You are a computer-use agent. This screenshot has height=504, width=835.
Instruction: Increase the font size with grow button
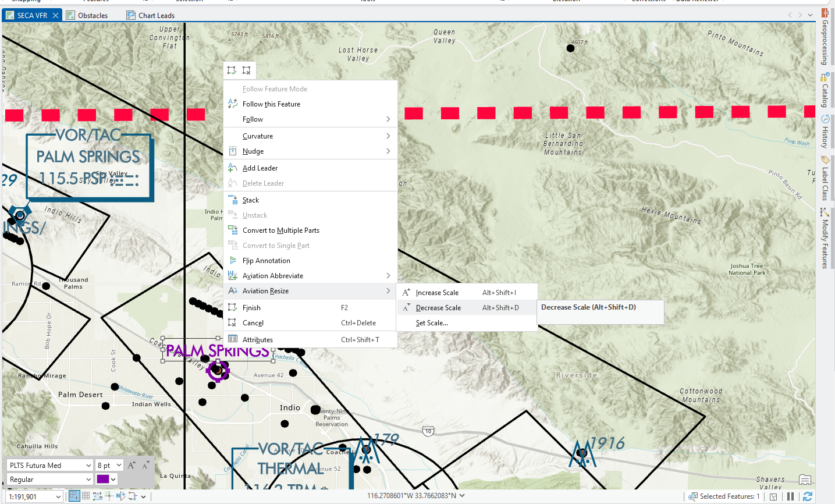(132, 465)
